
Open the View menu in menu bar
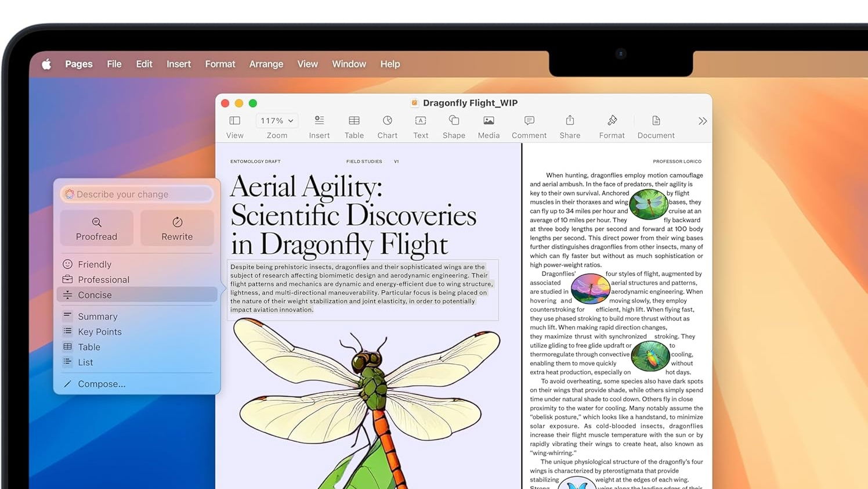point(308,64)
